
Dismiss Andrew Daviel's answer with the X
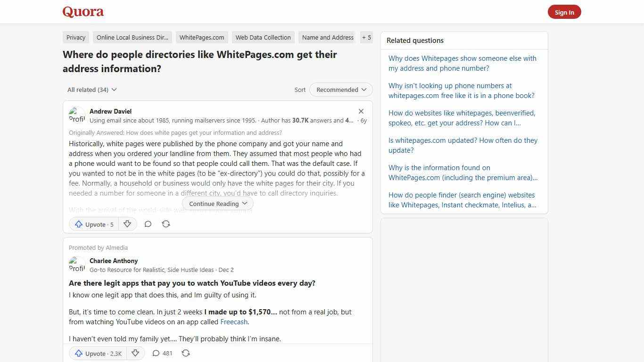click(361, 111)
